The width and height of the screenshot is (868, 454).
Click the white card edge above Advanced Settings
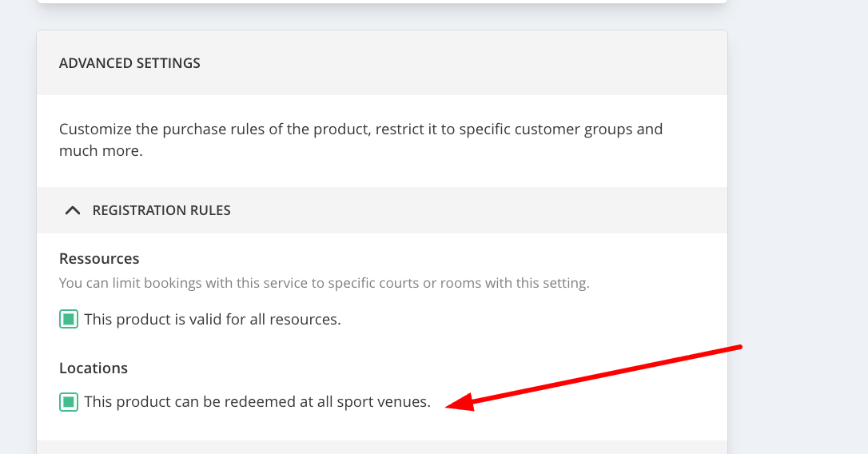382,2
